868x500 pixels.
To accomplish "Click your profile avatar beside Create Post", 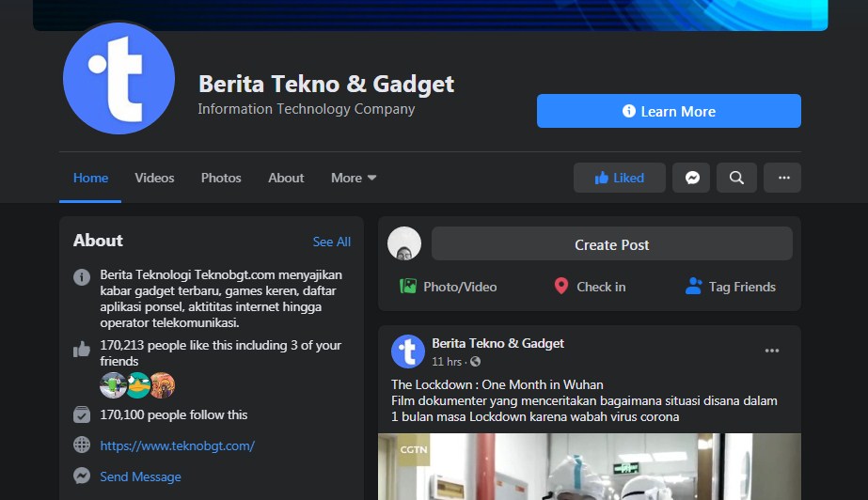I will coord(404,244).
